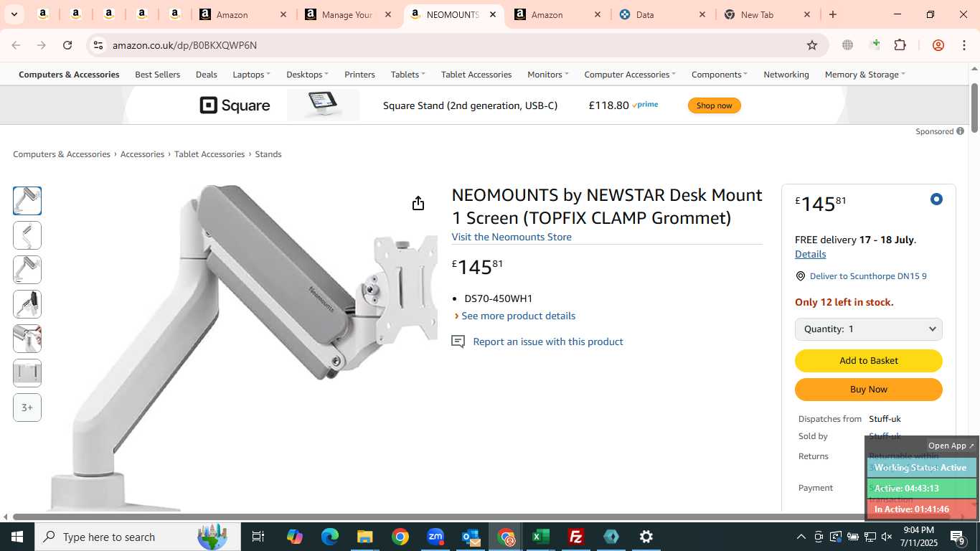
Task: Click the Report an issue speech bubble icon
Action: (458, 342)
